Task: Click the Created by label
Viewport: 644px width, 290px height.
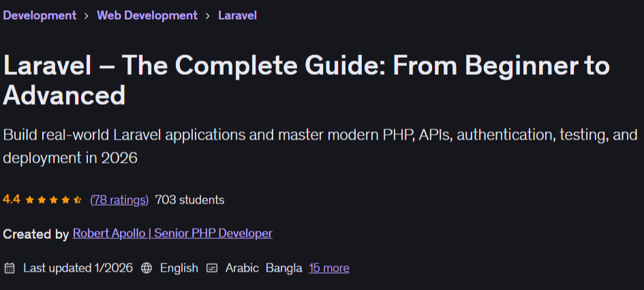Action: point(35,234)
